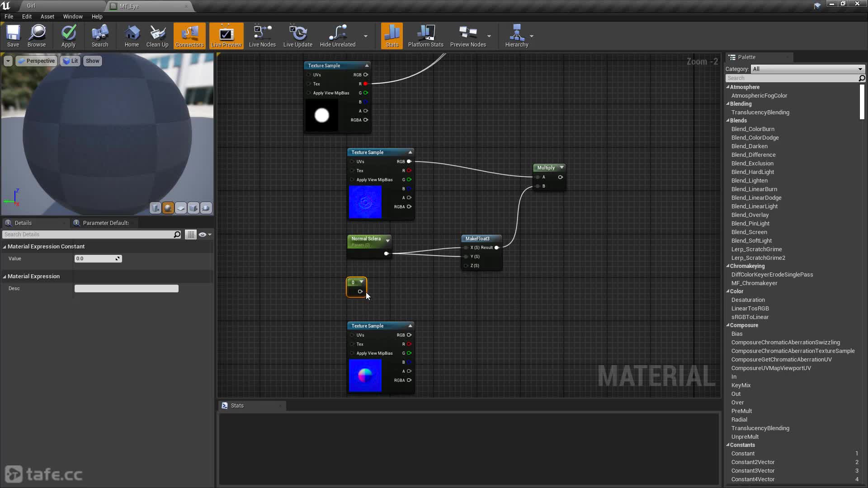Screen dimensions: 868x488
Task: Click the Value spin box field
Action: 95,258
